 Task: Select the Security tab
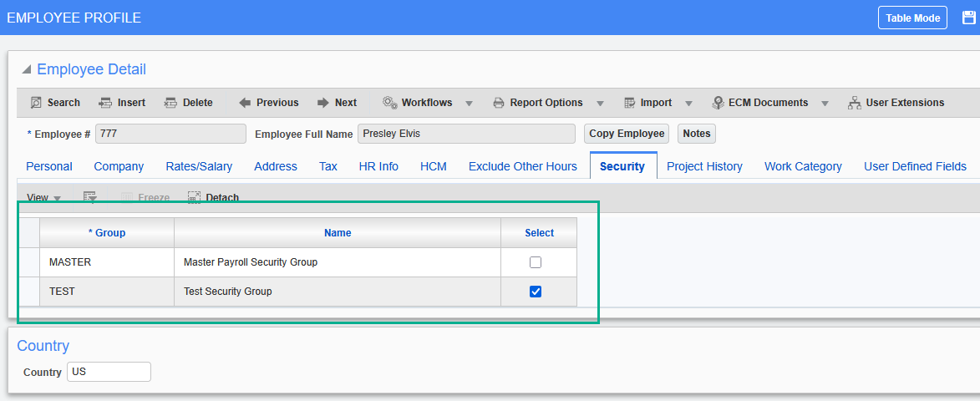(622, 166)
